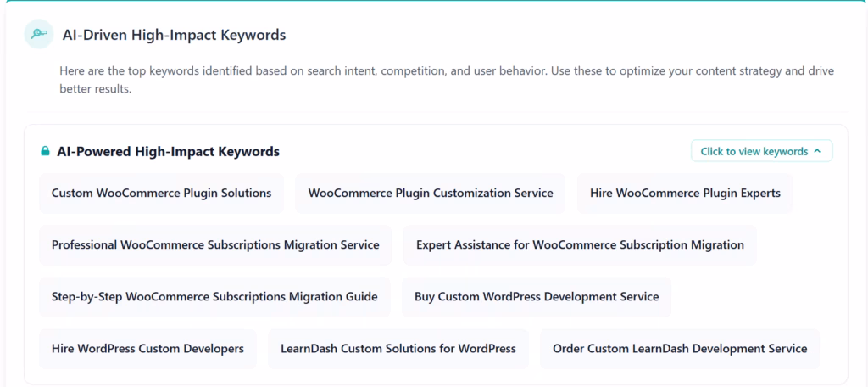
Task: Click 'Hire WordPress Custom Developers' keyword chip
Action: (147, 349)
